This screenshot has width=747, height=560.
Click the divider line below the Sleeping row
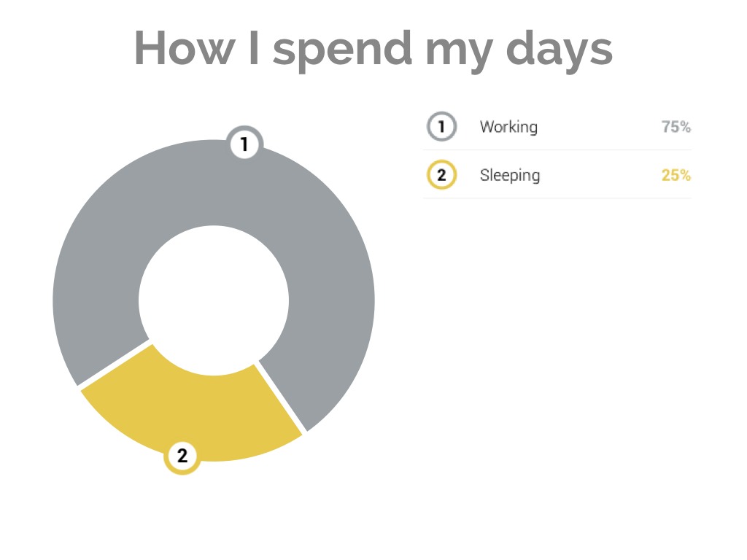tap(557, 198)
